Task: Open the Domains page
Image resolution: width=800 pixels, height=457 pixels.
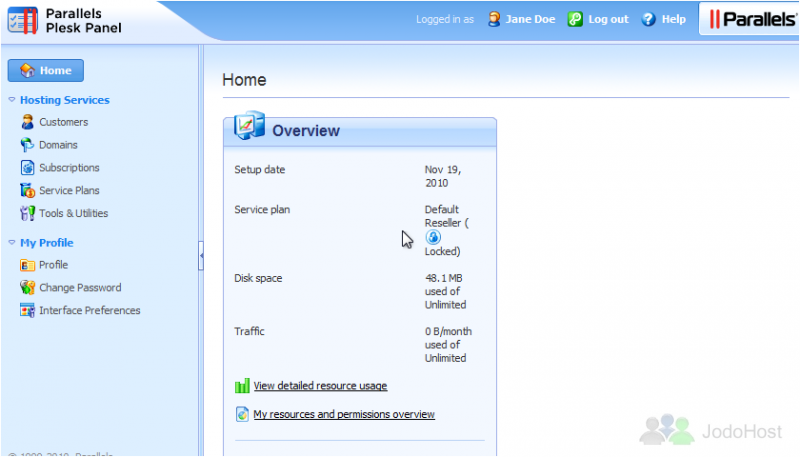Action: coord(58,145)
